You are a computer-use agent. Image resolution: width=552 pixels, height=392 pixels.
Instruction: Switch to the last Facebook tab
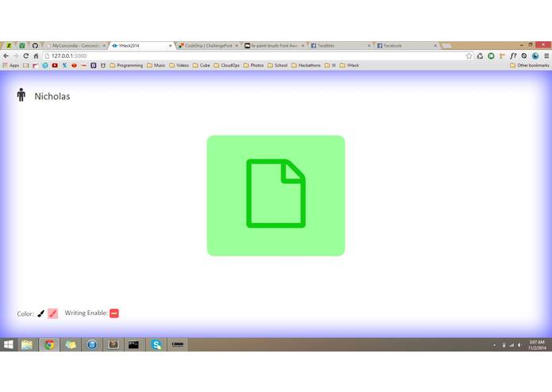[x=406, y=46]
